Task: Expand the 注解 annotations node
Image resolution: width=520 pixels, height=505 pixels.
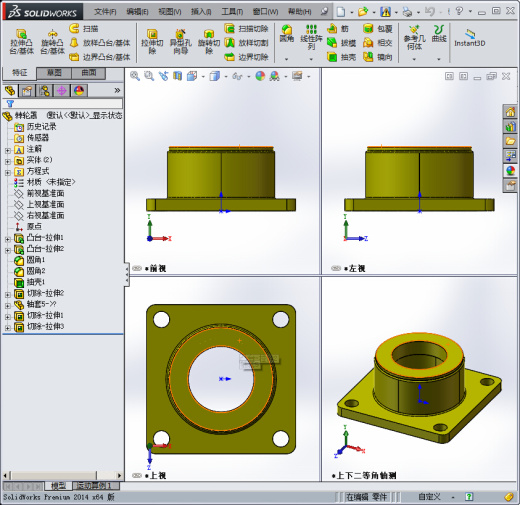Action: pos(8,151)
